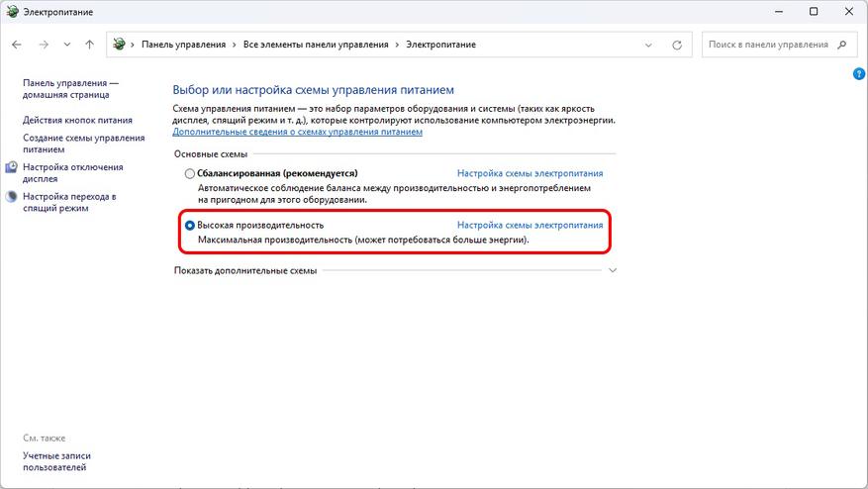868x489 pixels.
Task: Open address bar history dropdown
Action: tap(648, 45)
